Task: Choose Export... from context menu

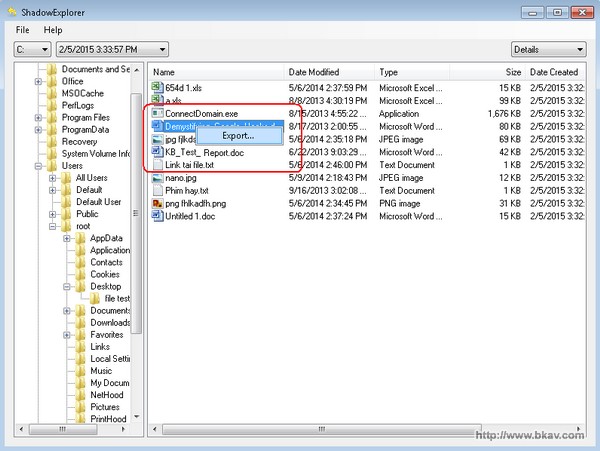Action: click(x=239, y=136)
